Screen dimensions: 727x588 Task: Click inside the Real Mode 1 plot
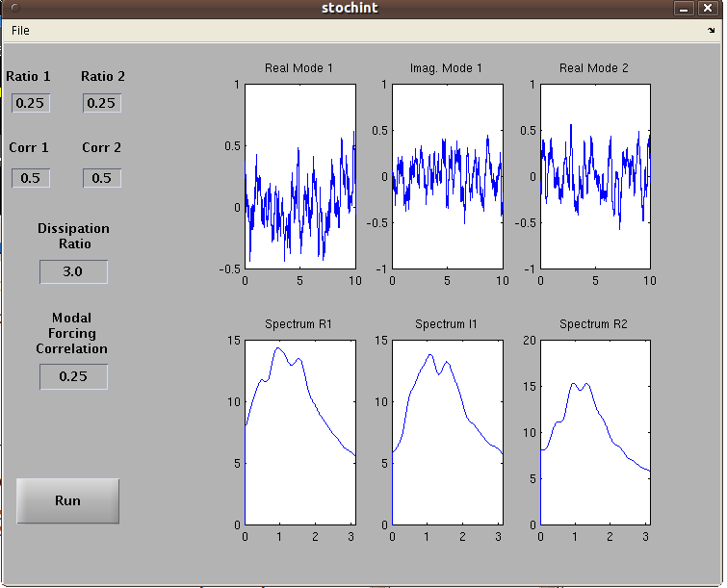pos(299,176)
